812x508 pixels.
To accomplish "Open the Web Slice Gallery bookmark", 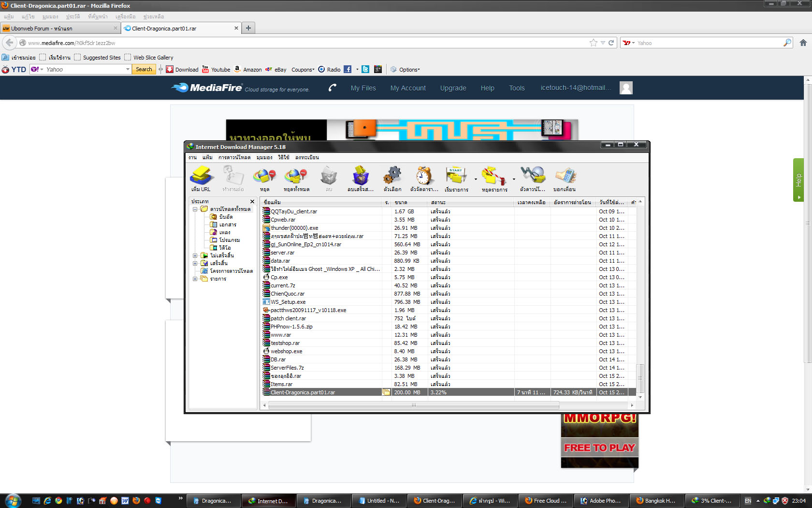I will coord(149,58).
